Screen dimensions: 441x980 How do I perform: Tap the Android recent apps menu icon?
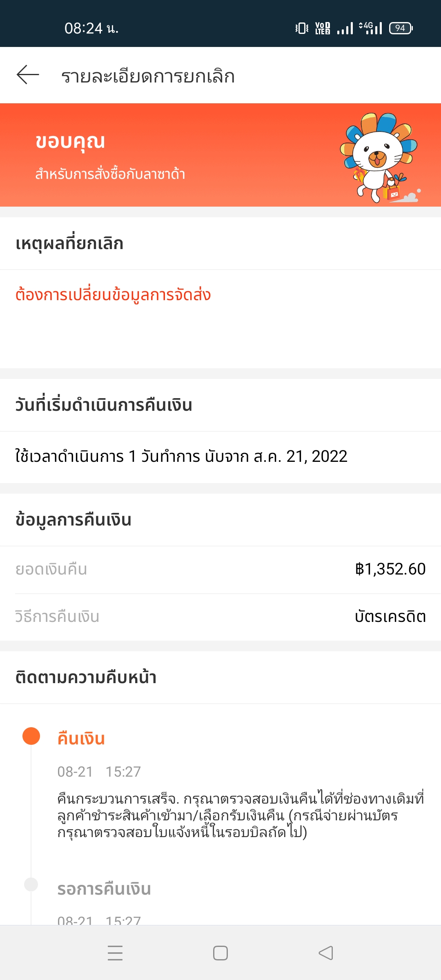pyautogui.click(x=115, y=953)
